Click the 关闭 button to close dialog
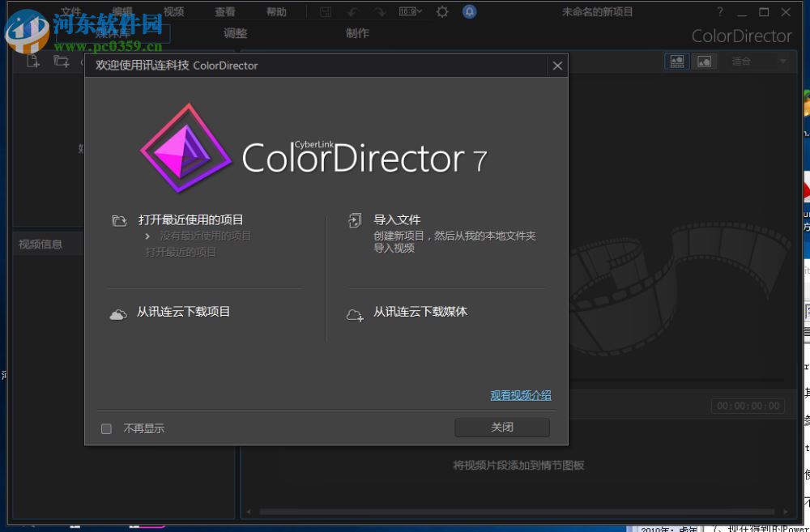 click(x=501, y=428)
